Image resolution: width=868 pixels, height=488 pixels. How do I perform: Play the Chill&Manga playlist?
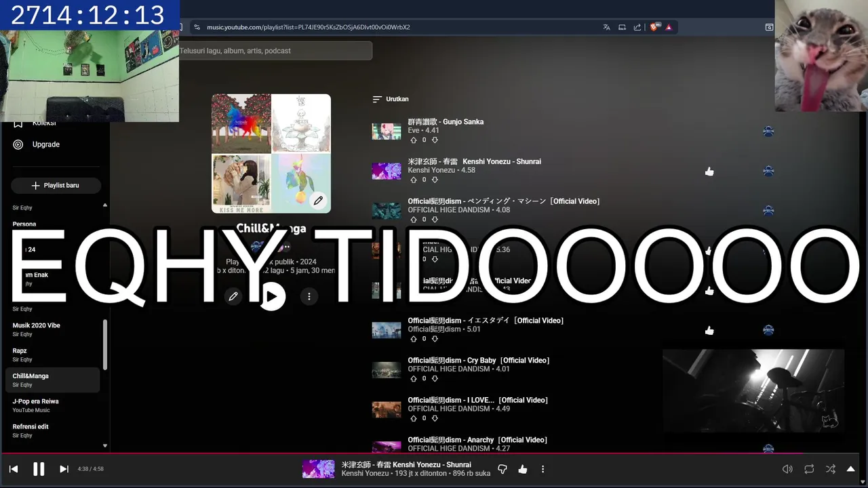click(x=271, y=296)
